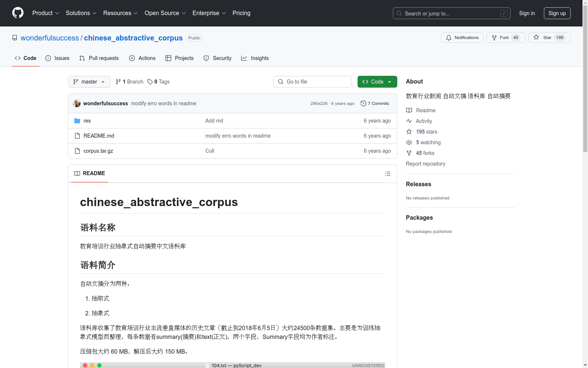
Task: Open the Resources dropdown
Action: tap(120, 13)
